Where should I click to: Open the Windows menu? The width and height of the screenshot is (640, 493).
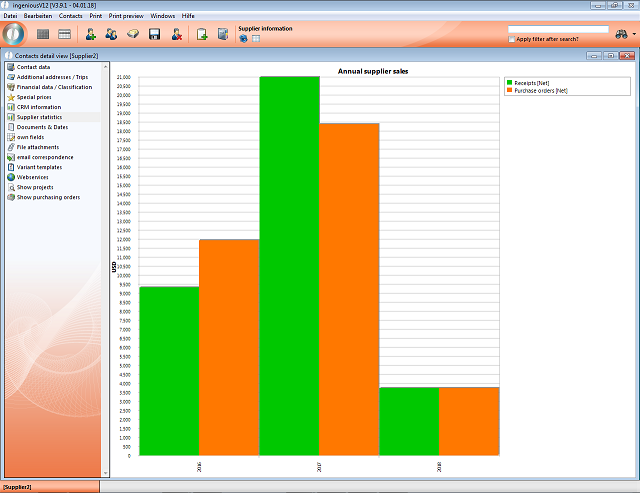tap(162, 16)
